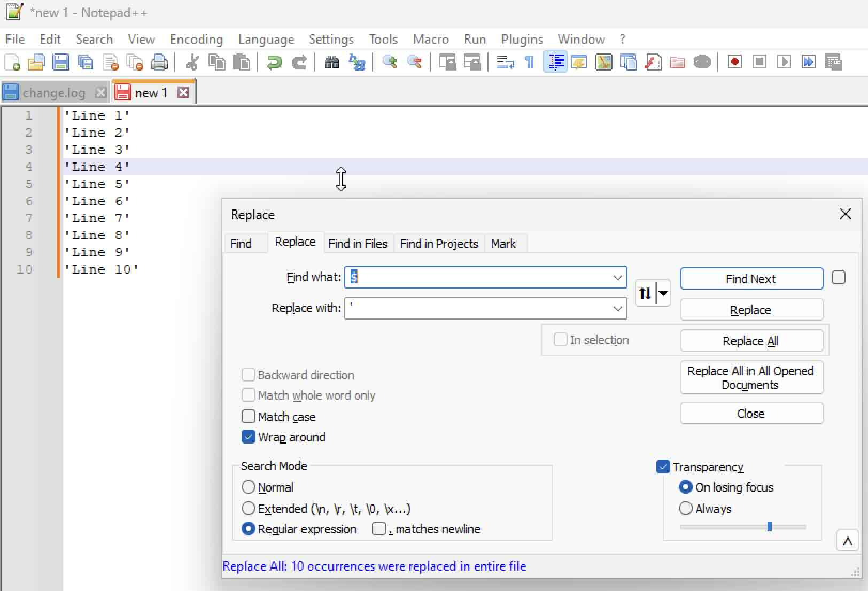Click the Zoom In magnifier icon
Image resolution: width=868 pixels, height=591 pixels.
(x=390, y=63)
